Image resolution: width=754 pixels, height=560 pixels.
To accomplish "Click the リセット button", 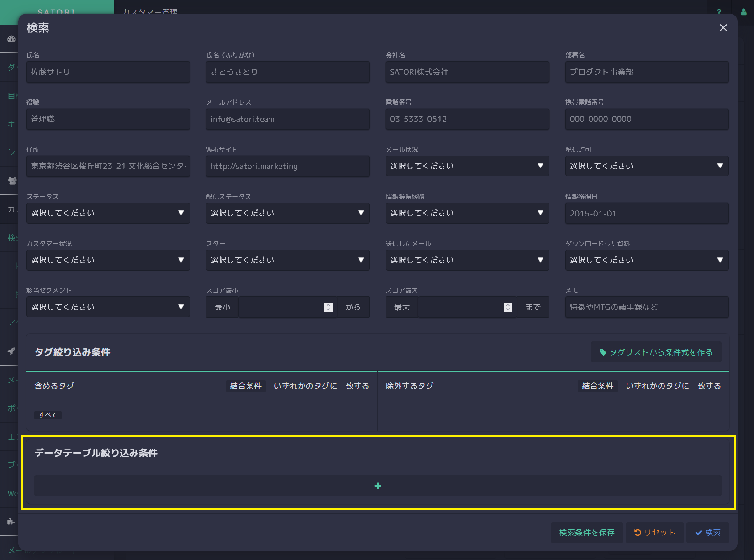I will (654, 533).
